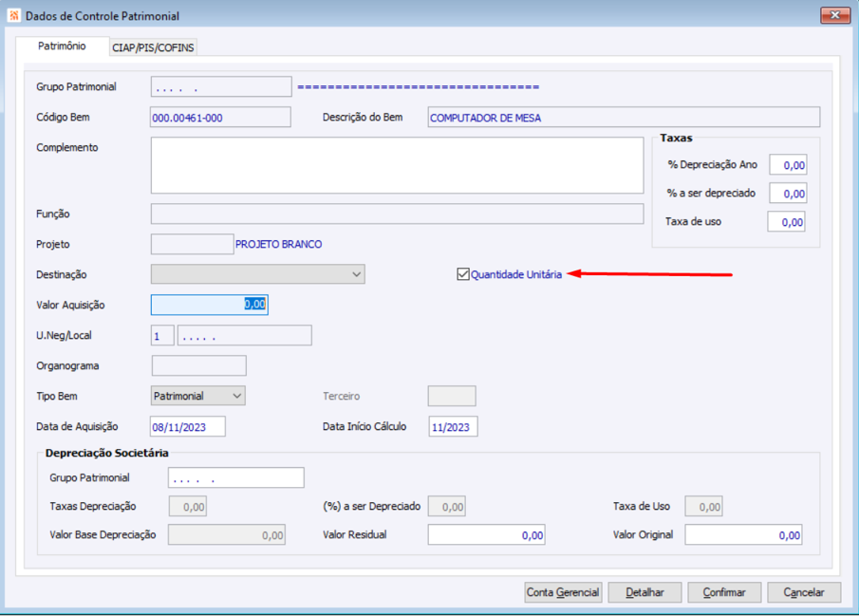Viewport: 859px width, 616px height.
Task: Click the % Depreciação Ano field
Action: 788,164
